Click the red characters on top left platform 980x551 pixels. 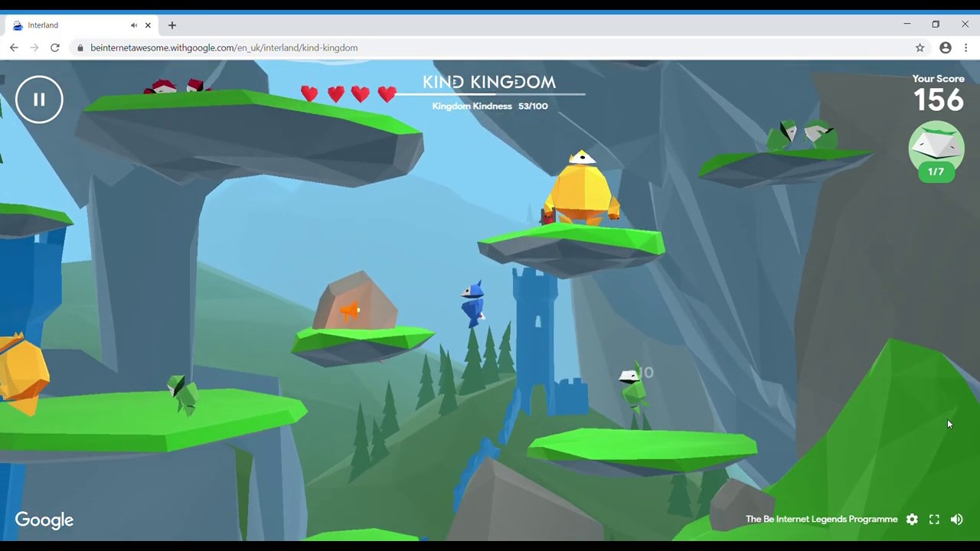point(178,86)
